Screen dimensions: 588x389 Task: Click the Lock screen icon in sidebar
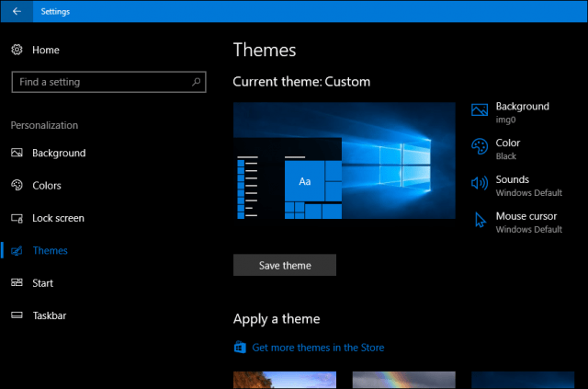click(x=17, y=218)
